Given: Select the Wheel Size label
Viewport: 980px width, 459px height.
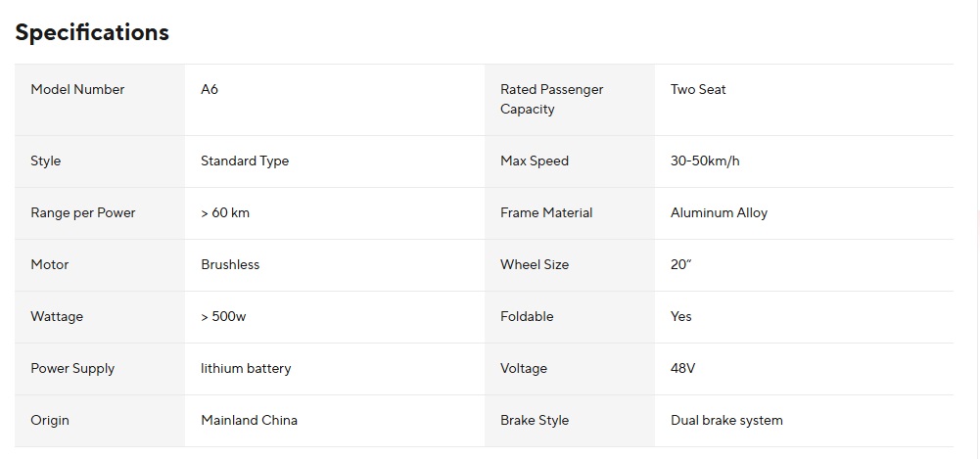Looking at the screenshot, I should pos(534,264).
